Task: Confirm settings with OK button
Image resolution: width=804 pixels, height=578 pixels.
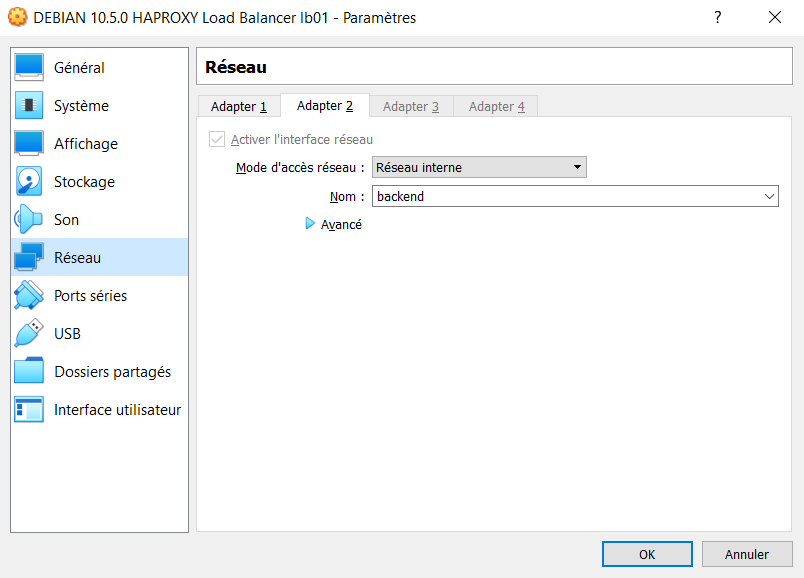Action: (x=646, y=553)
